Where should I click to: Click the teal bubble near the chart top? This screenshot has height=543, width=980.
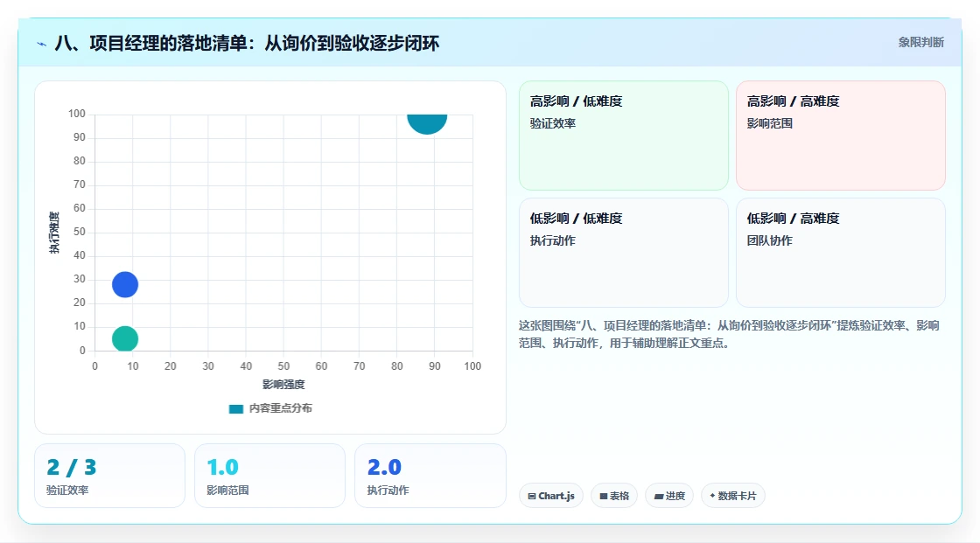point(428,123)
